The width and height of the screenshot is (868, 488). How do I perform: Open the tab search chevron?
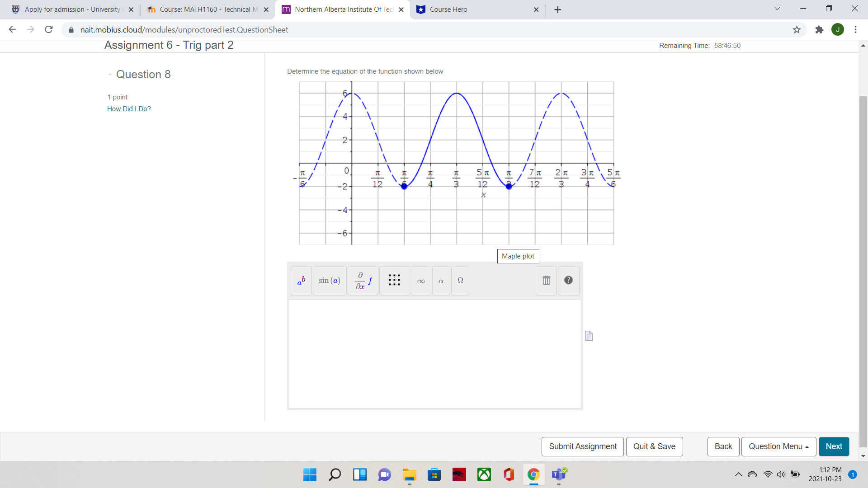tap(777, 9)
